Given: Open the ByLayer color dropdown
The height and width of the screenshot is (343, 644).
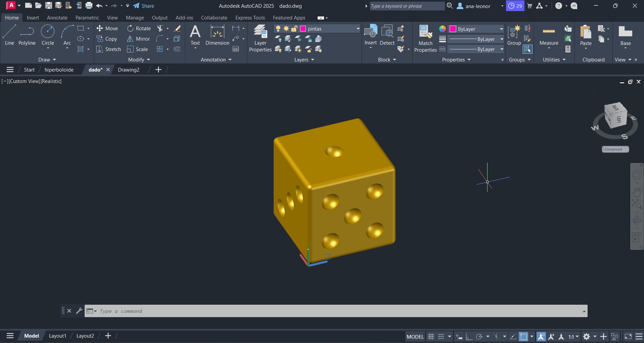Looking at the screenshot, I should tap(501, 29).
